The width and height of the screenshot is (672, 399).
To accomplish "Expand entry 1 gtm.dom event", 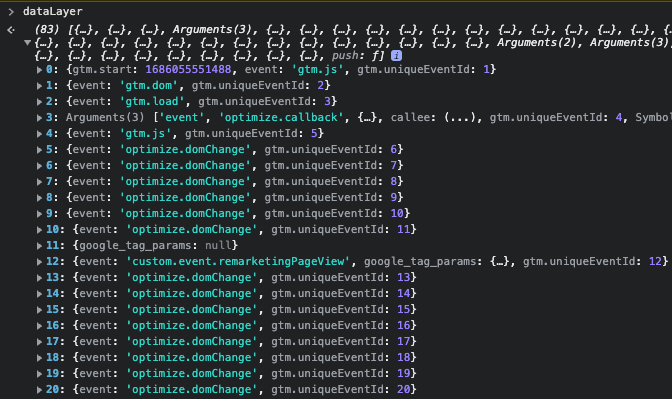I will click(x=39, y=86).
